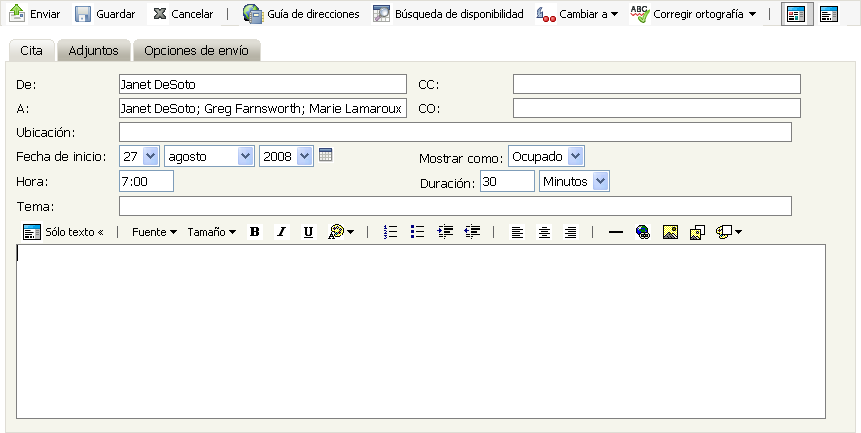Viewport: 861px width, 433px height.
Task: Open the Corregir ortografía dropdown arrow
Action: pyautogui.click(x=752, y=14)
